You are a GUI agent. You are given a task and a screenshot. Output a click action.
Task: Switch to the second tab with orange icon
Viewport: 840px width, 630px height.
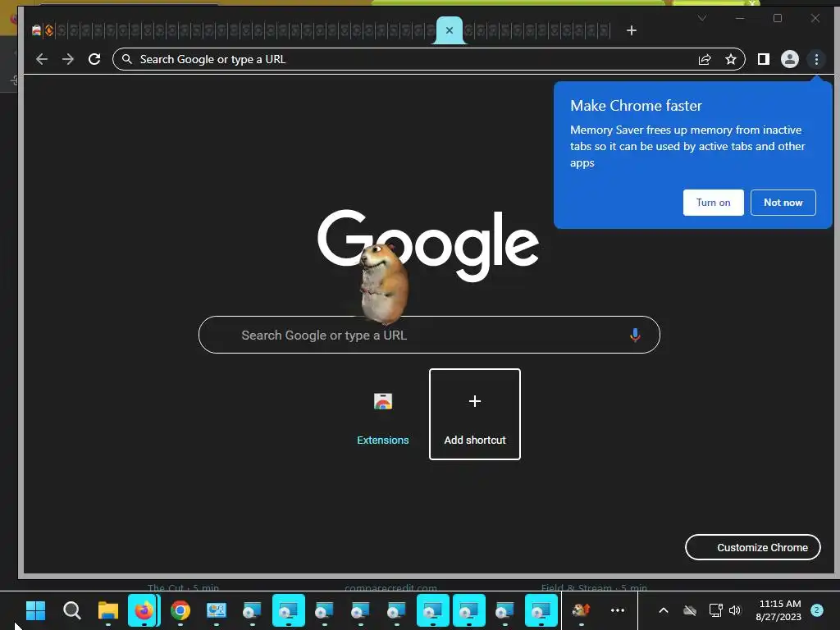pyautogui.click(x=48, y=30)
